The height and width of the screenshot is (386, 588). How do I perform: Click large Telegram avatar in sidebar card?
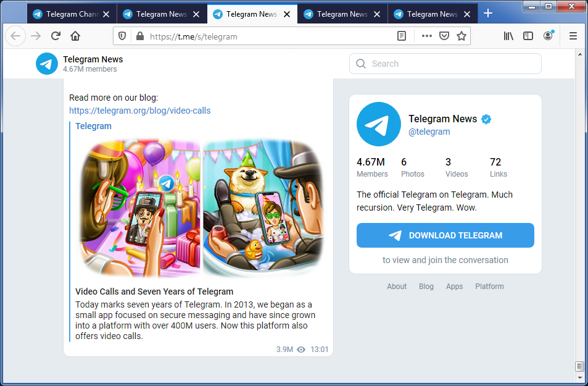coord(379,124)
